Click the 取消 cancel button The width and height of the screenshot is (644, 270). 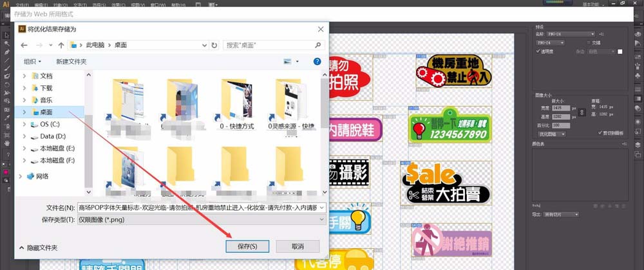[298, 246]
